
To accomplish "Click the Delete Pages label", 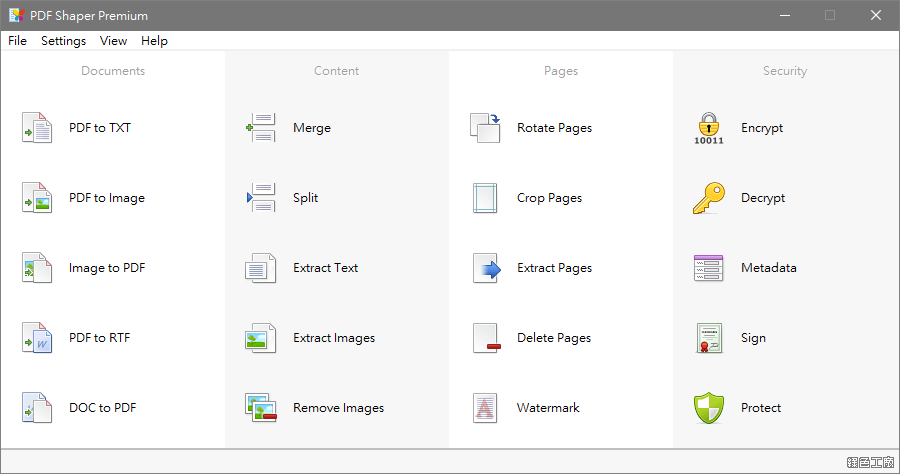I will point(554,338).
